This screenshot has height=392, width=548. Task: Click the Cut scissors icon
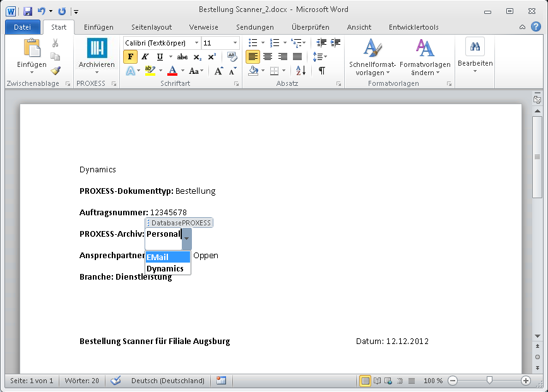[x=55, y=43]
